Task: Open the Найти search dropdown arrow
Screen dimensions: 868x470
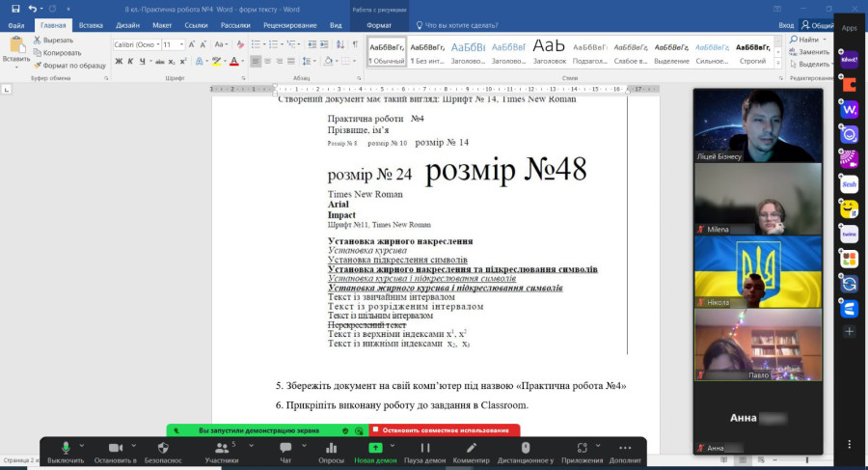Action: coord(824,40)
